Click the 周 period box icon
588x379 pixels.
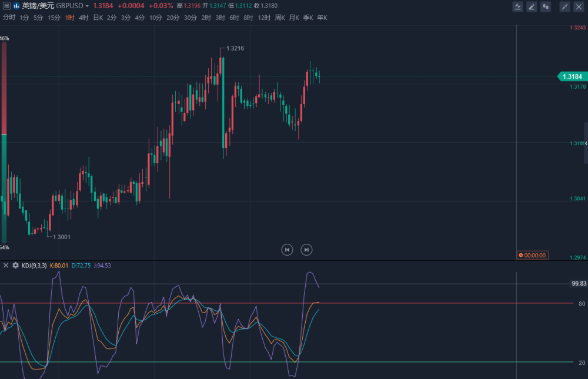click(6, 6)
